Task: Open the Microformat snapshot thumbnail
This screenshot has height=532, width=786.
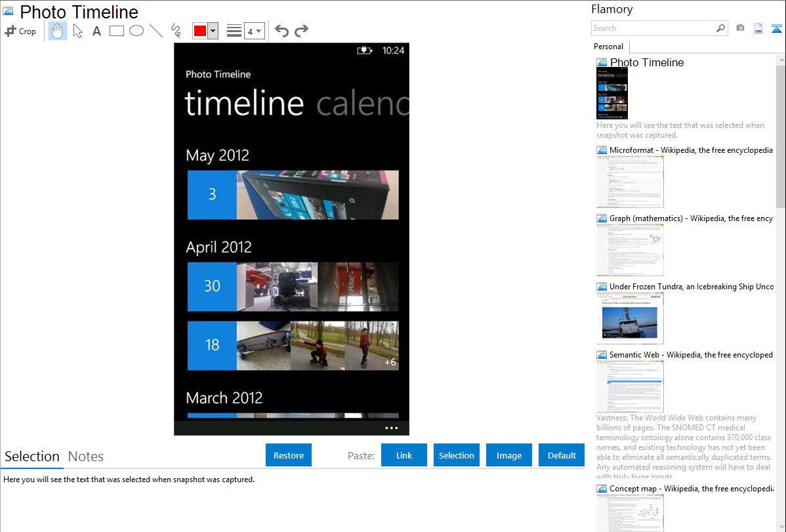Action: point(630,182)
